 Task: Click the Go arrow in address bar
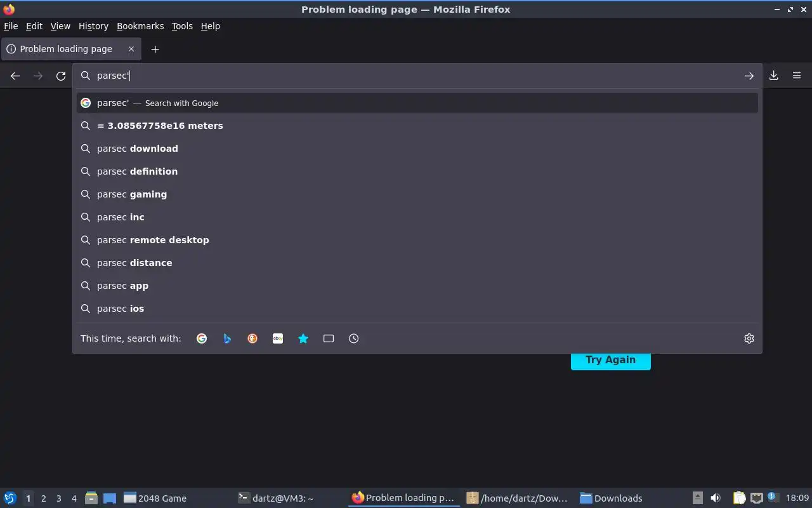(749, 76)
